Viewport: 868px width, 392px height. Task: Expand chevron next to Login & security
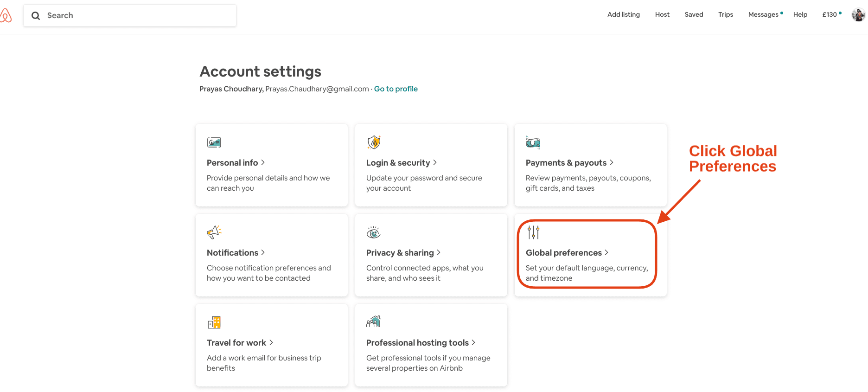pyautogui.click(x=435, y=162)
